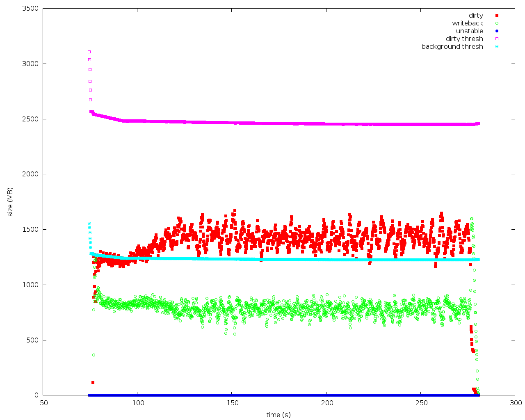
Task: Click the "dirty" legend label
Action: pos(476,16)
